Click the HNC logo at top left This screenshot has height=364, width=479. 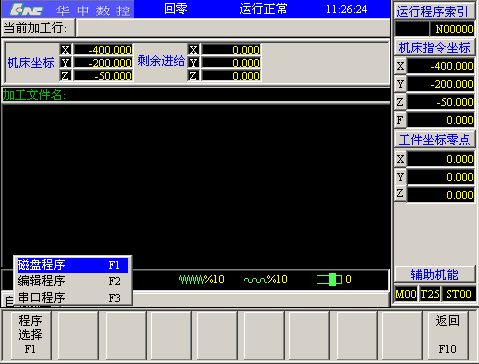[x=27, y=10]
